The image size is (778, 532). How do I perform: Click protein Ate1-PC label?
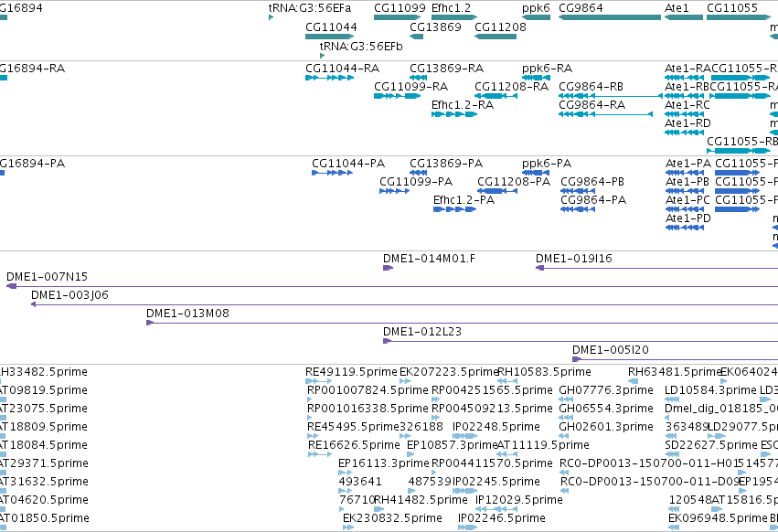click(x=687, y=200)
